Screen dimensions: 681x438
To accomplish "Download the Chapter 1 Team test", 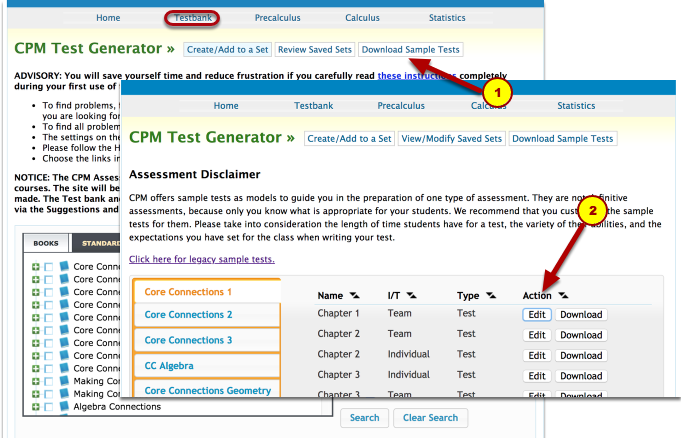I will click(x=581, y=315).
